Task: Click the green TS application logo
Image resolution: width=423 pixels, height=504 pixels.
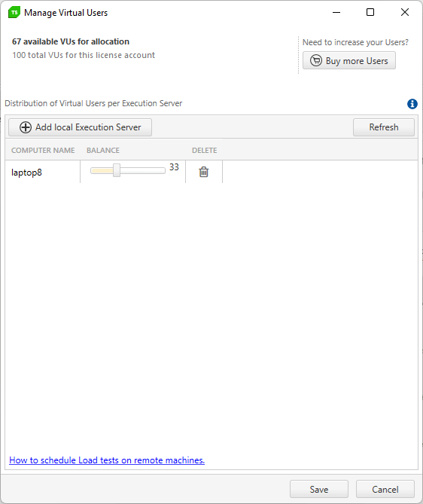Action: tap(14, 12)
